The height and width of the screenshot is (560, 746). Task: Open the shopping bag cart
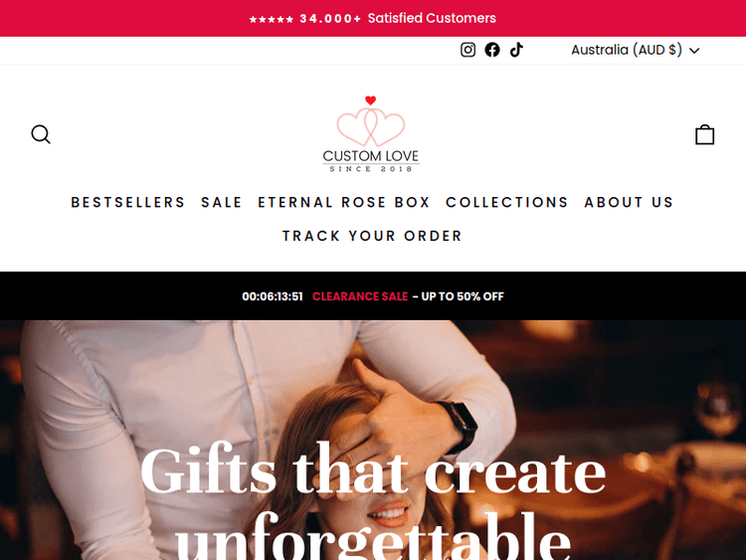[704, 134]
